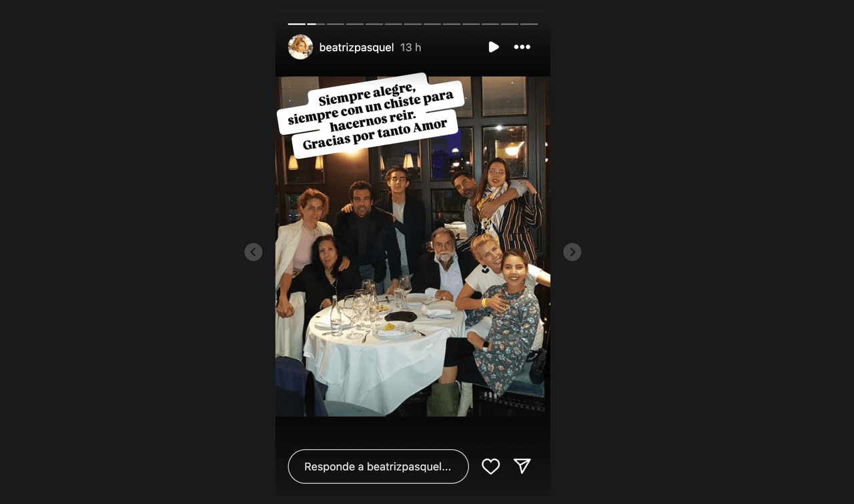Viewport: 854px width, 504px height.
Task: Select the third story progress segment
Action: pos(335,24)
